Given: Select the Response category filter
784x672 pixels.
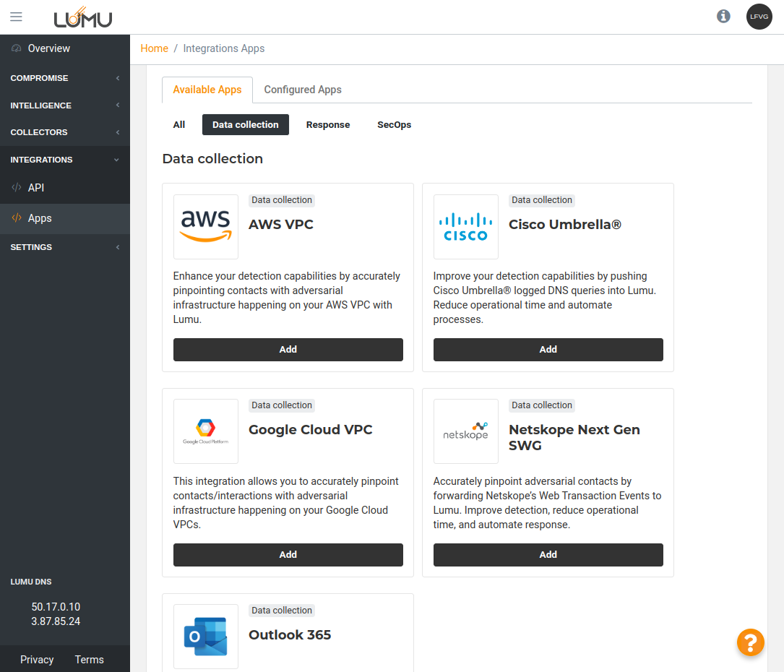Looking at the screenshot, I should pyautogui.click(x=327, y=125).
